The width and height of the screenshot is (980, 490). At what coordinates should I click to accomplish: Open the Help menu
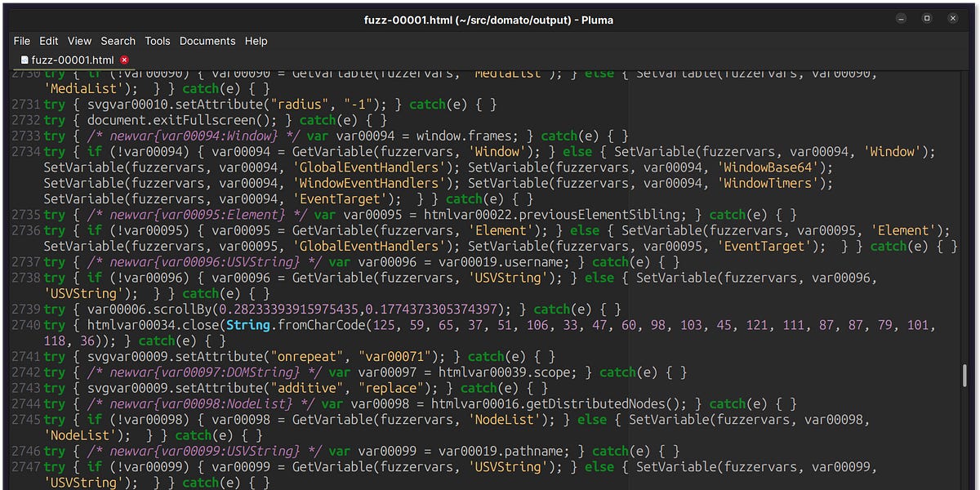[256, 41]
